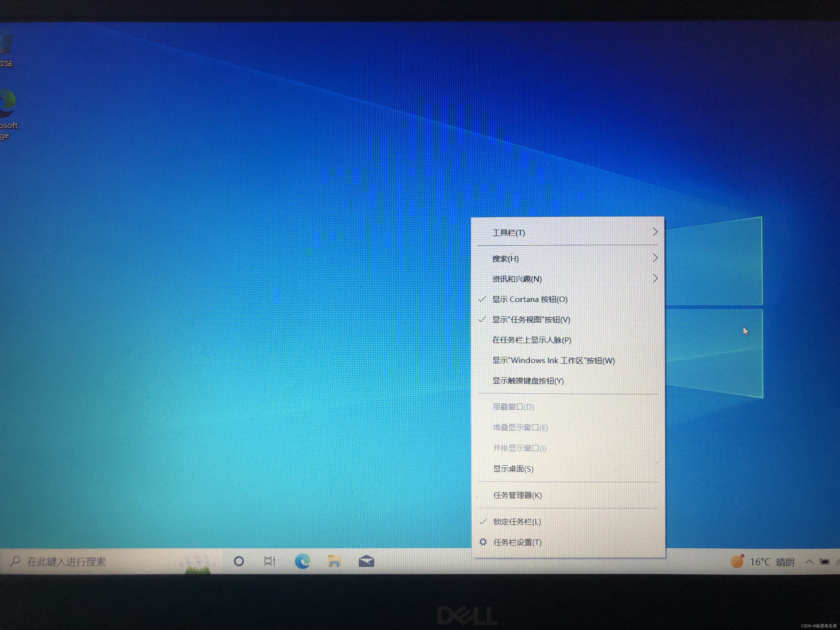Open the Mail app taskbar icon
Image resolution: width=840 pixels, height=630 pixels.
366,561
